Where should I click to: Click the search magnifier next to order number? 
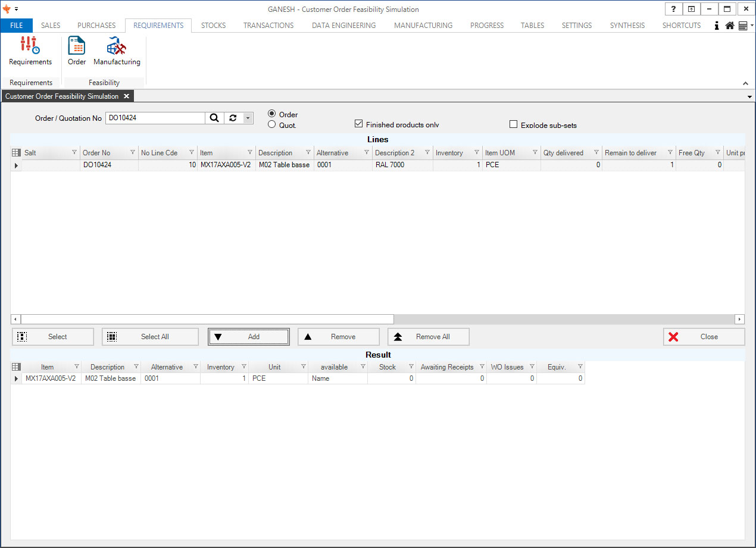coord(214,118)
